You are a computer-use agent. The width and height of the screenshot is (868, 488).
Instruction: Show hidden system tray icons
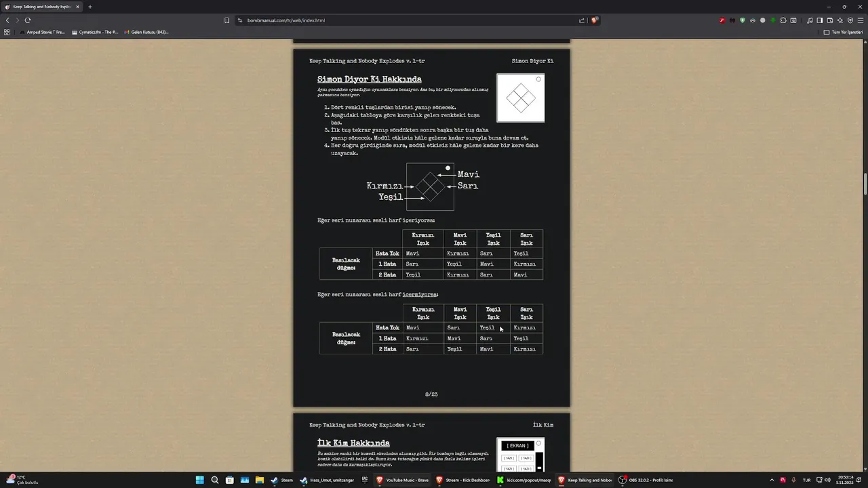(x=772, y=480)
